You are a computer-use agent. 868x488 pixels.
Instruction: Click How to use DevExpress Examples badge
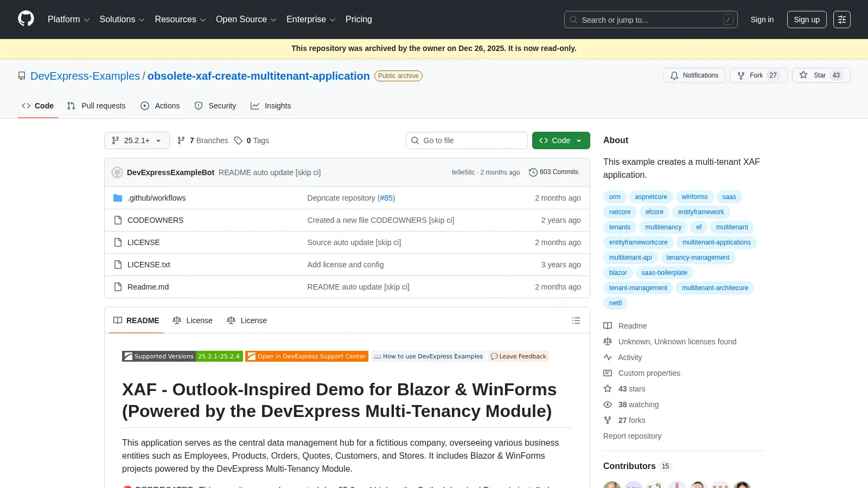pyautogui.click(x=428, y=356)
